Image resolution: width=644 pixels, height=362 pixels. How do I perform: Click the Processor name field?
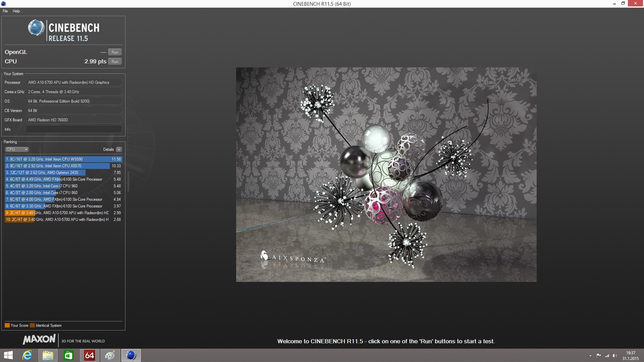74,82
